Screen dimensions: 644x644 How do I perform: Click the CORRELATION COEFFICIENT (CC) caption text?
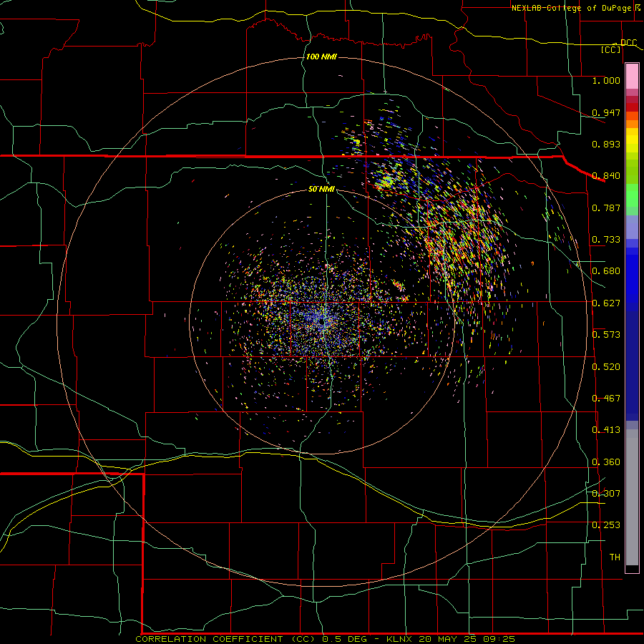pyautogui.click(x=225, y=639)
